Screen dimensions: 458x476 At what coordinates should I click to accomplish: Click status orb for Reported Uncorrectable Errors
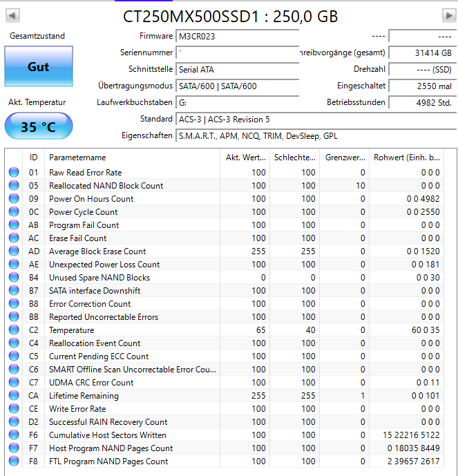click(x=14, y=316)
